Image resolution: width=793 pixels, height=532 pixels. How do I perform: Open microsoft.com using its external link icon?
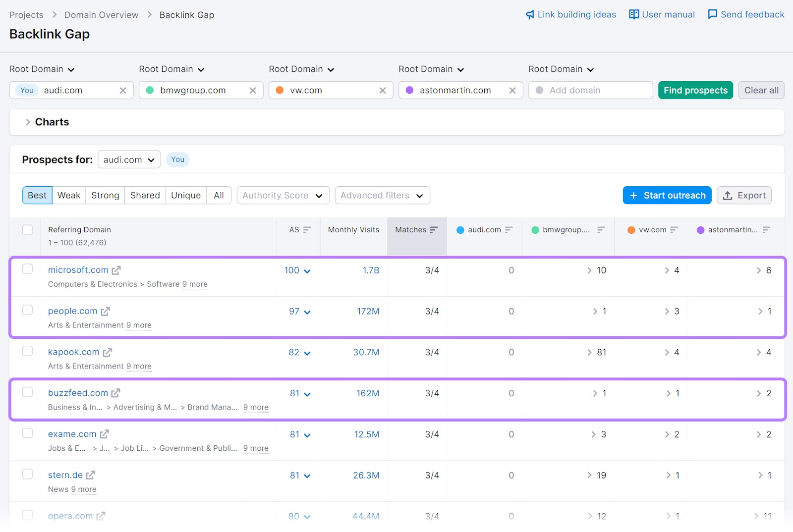pos(116,270)
